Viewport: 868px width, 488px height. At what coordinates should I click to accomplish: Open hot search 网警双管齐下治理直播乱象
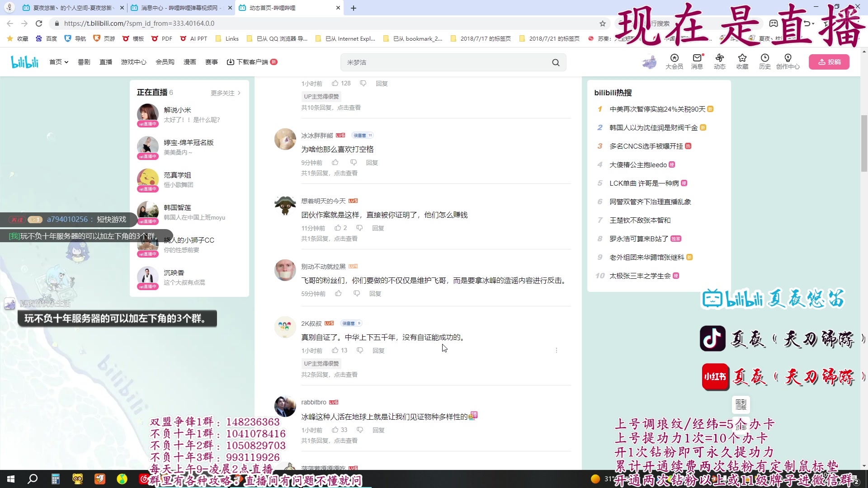tap(650, 202)
